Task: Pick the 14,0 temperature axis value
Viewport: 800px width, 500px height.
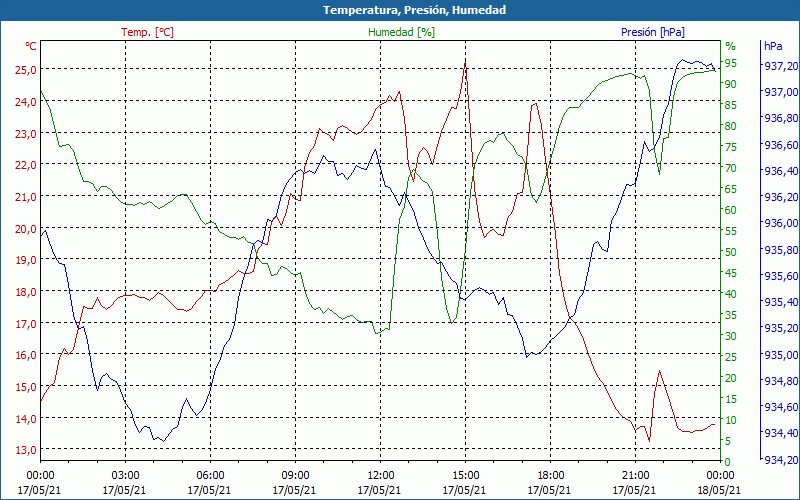Action: tap(26, 418)
